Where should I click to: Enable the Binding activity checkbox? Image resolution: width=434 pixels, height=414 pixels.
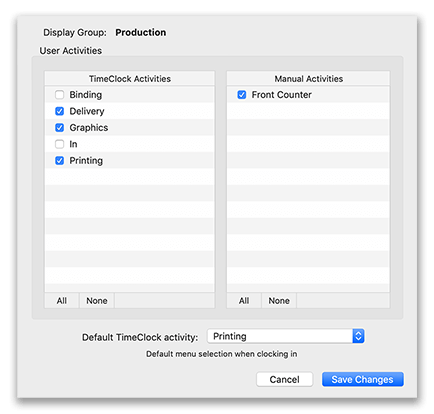[59, 95]
